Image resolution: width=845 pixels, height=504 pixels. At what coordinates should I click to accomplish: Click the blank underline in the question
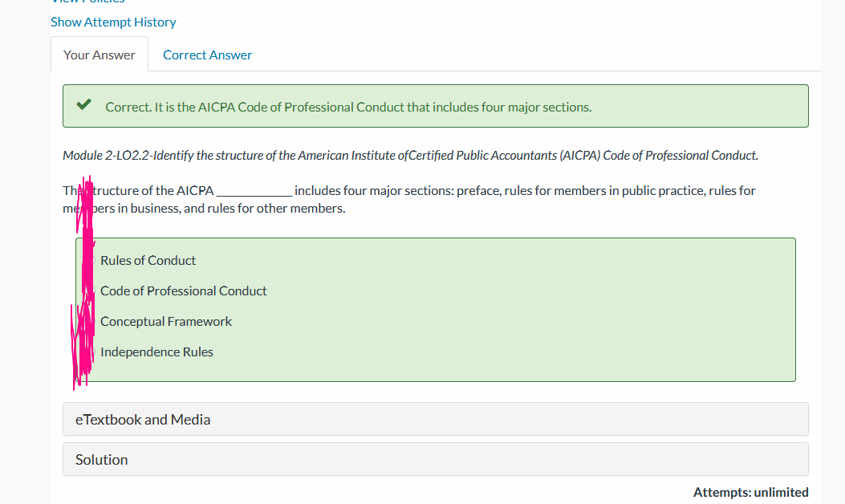coord(254,192)
